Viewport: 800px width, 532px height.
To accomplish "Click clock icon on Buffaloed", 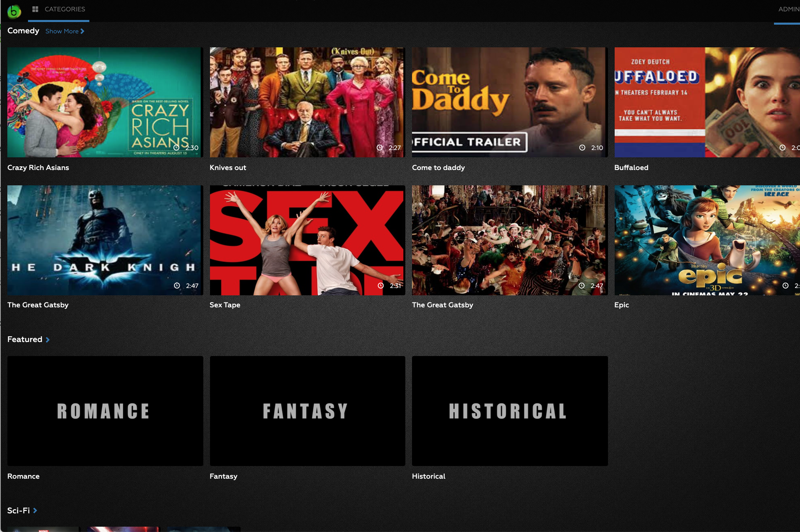I will [782, 148].
